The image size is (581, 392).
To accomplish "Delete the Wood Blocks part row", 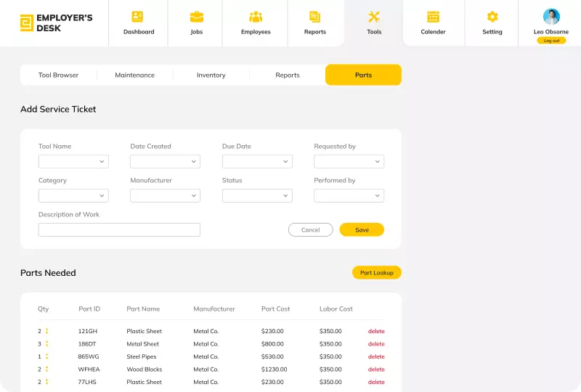I will (376, 369).
